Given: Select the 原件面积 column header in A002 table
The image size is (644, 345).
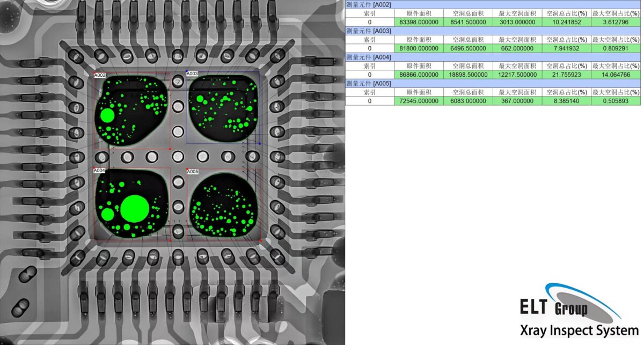Looking at the screenshot, I should (x=419, y=13).
